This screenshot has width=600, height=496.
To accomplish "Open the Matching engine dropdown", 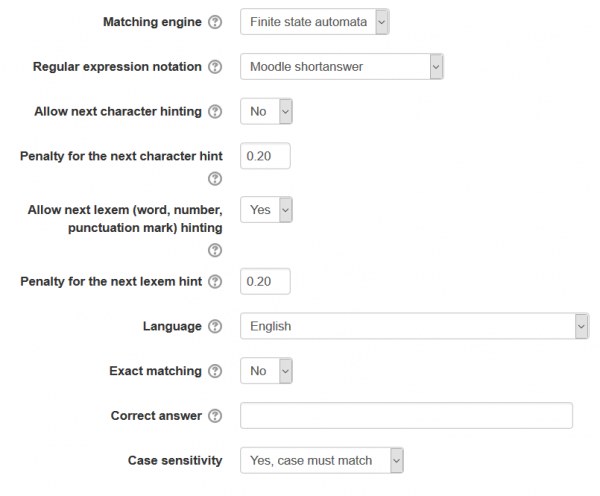I will tap(314, 22).
